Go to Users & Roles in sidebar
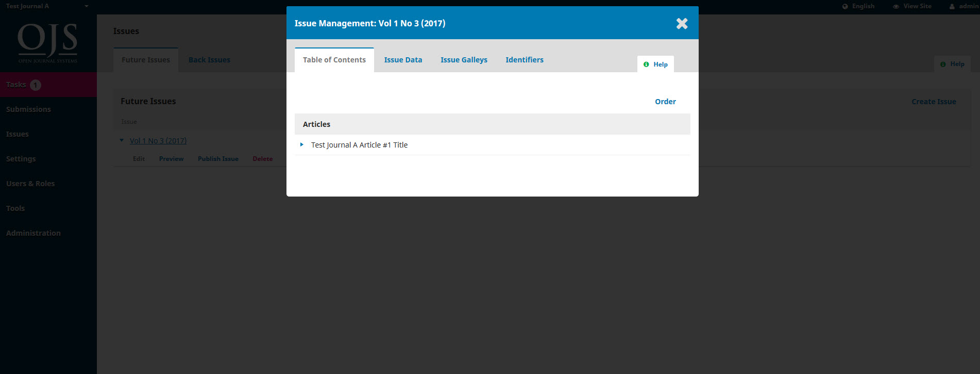This screenshot has height=374, width=980. tap(30, 184)
